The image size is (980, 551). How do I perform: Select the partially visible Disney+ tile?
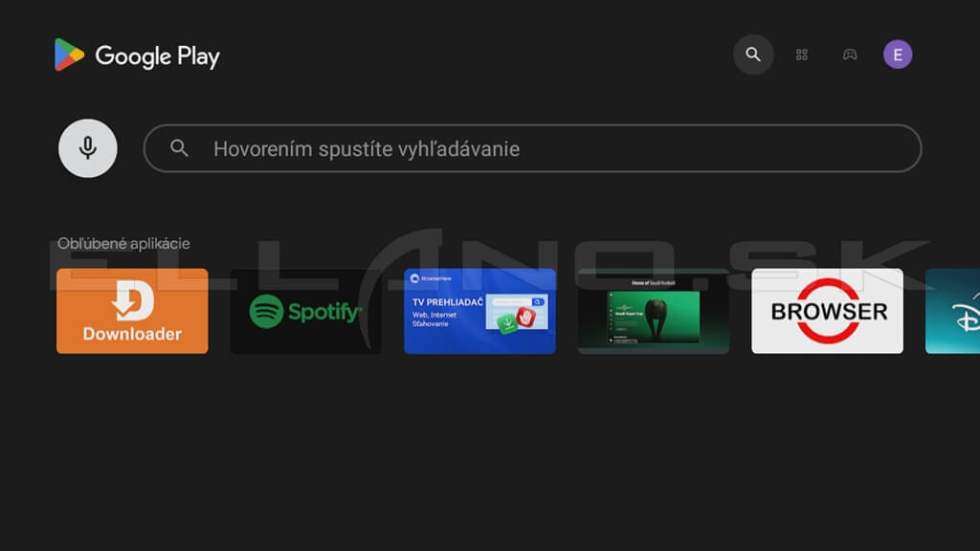953,311
